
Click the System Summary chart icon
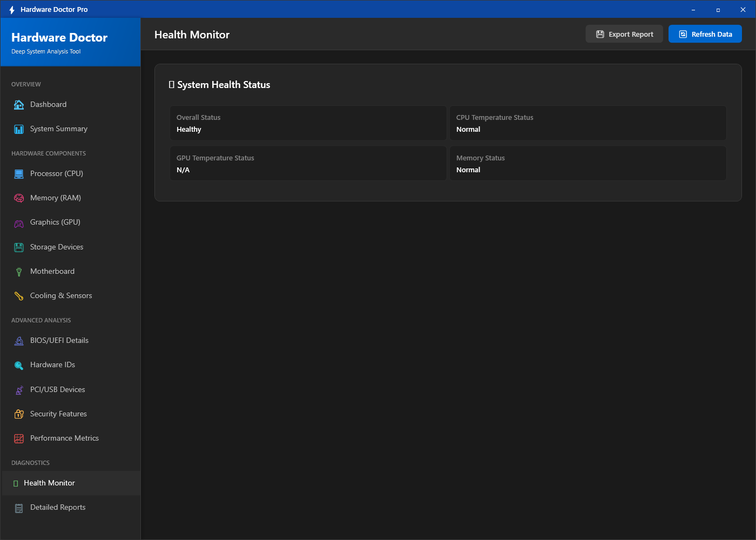point(19,129)
